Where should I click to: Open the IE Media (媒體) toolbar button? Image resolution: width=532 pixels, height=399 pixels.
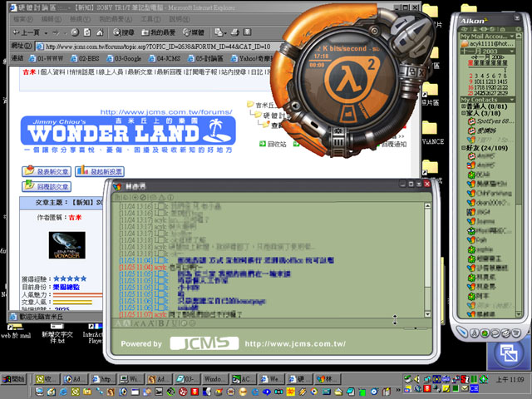[194, 32]
